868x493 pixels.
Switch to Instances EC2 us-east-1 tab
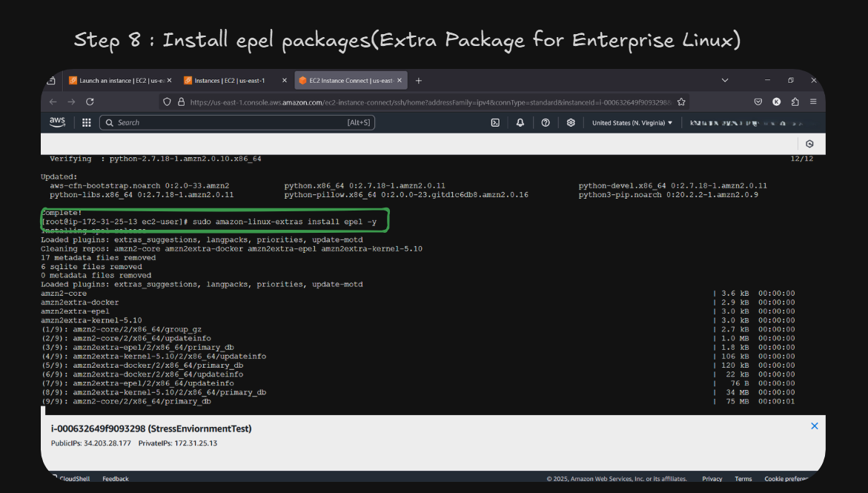tap(235, 80)
